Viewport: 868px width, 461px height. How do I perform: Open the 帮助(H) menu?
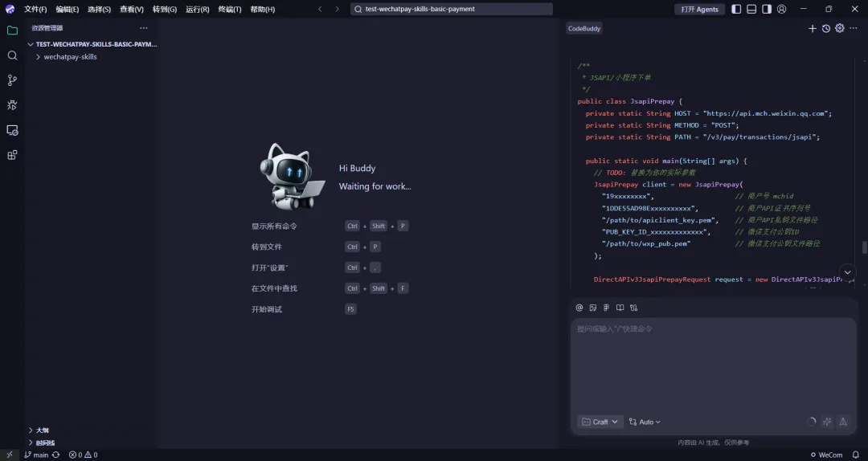(262, 10)
